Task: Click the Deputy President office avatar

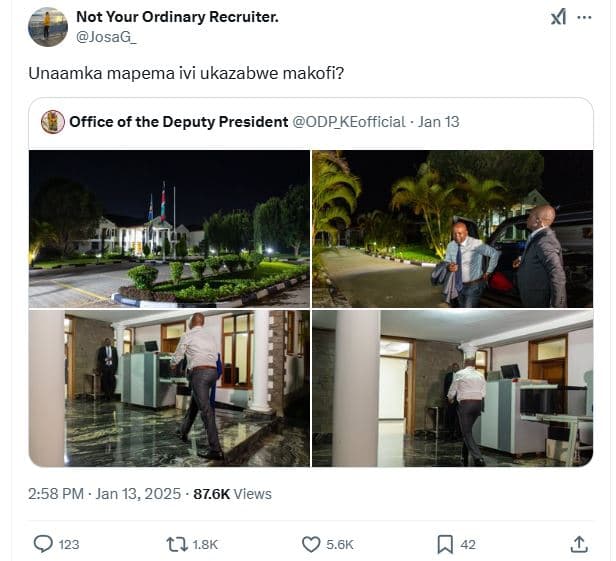Action: [53, 122]
